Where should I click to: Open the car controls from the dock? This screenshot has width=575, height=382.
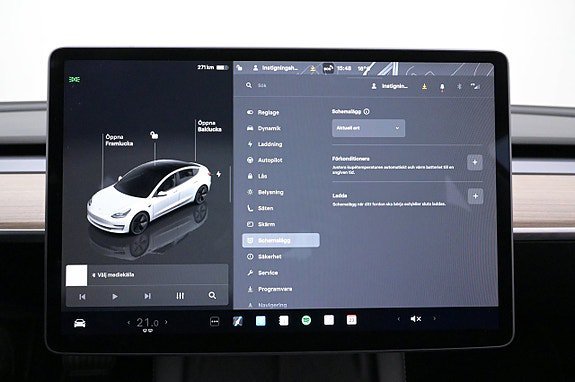click(x=80, y=323)
